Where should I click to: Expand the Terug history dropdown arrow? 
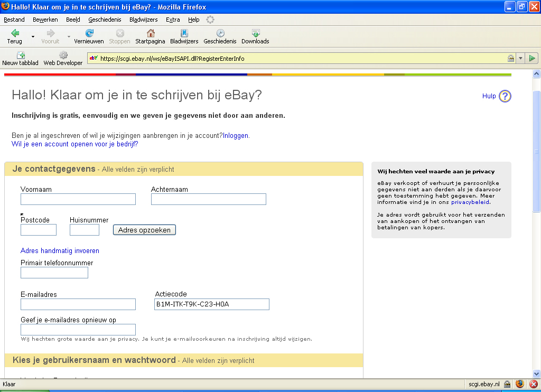pos(33,37)
